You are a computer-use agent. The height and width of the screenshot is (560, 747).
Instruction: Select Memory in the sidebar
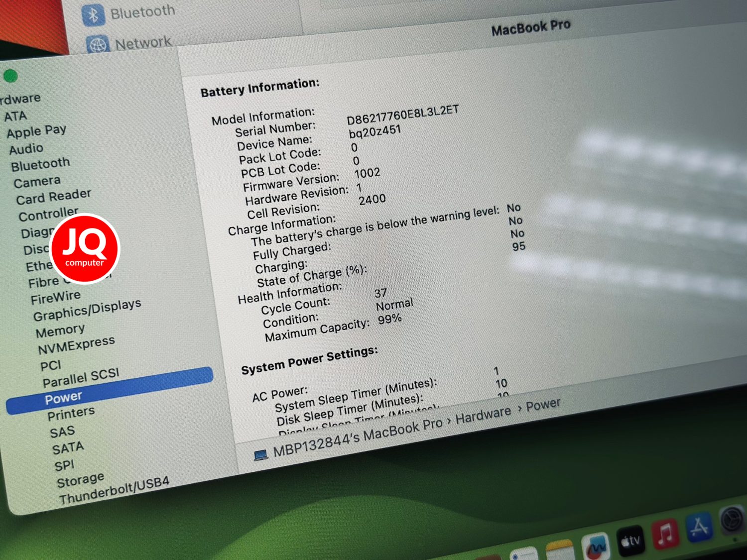pyautogui.click(x=60, y=331)
